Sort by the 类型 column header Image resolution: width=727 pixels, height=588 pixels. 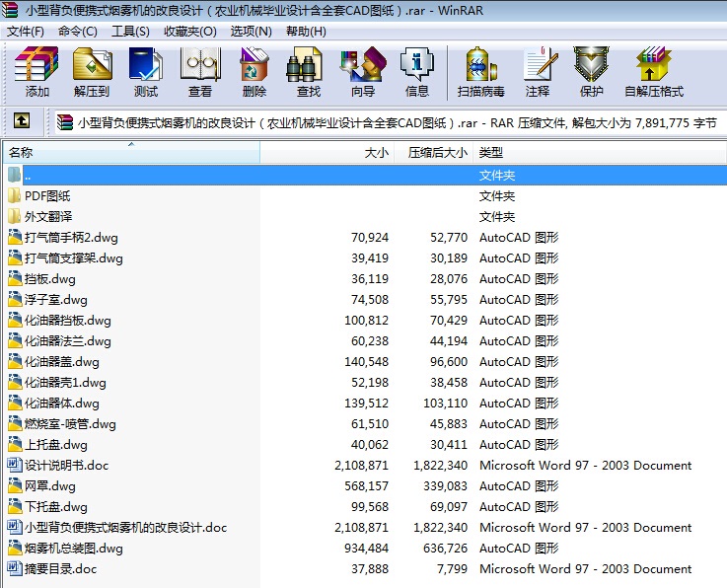(x=600, y=152)
